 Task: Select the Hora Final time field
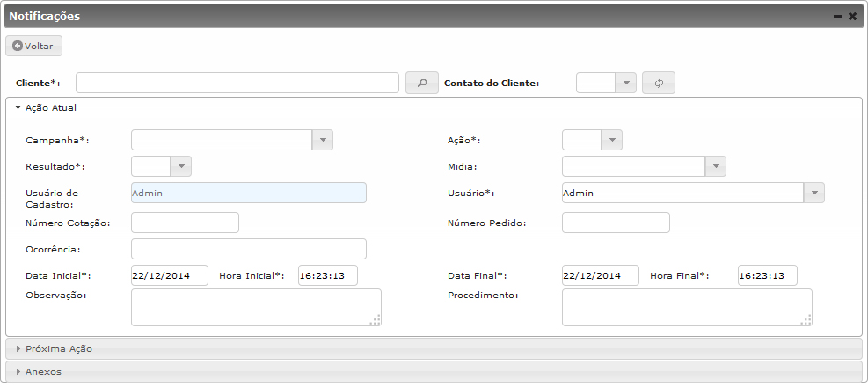coord(767,275)
